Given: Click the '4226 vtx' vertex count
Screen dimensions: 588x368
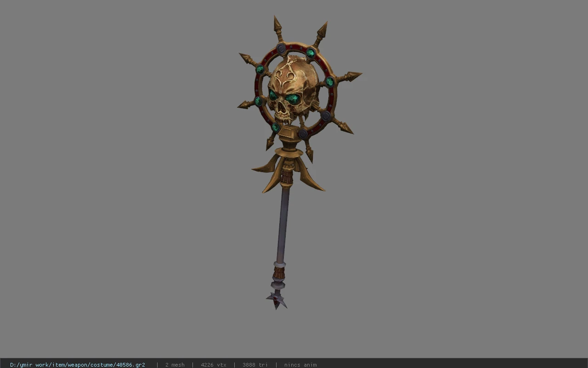Looking at the screenshot, I should tap(214, 365).
